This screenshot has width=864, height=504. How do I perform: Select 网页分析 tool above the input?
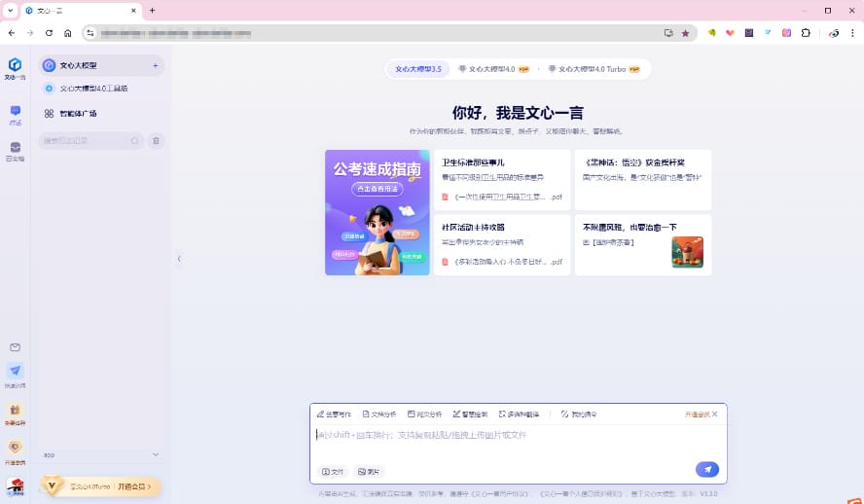point(425,414)
